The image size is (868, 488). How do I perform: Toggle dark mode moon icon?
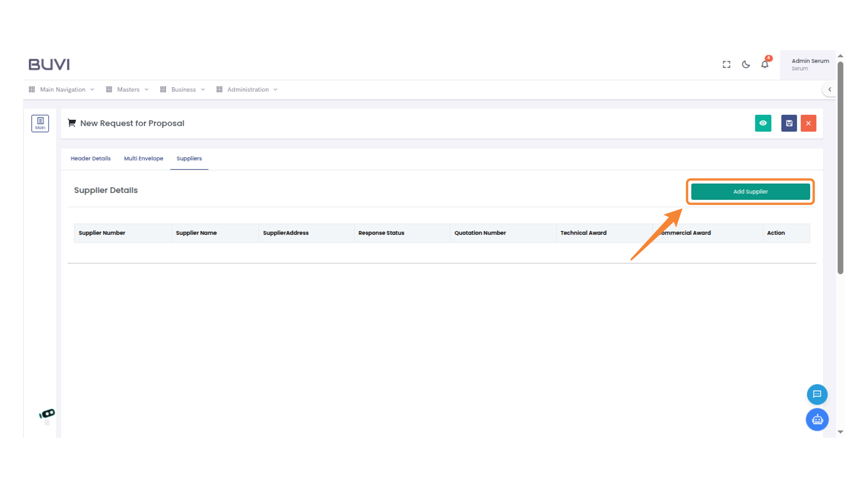tap(746, 65)
